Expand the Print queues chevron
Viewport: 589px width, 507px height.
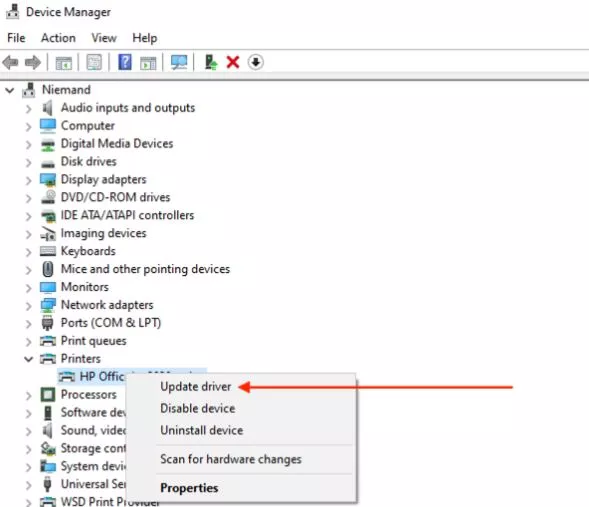point(29,342)
